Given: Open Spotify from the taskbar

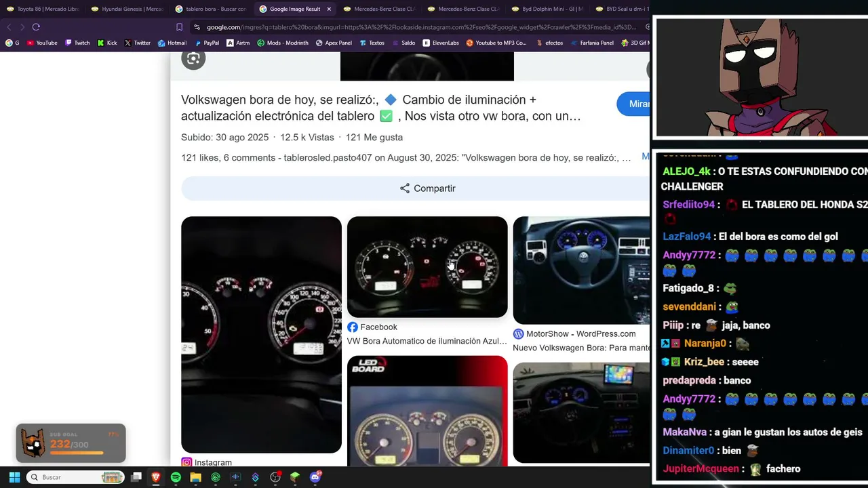Looking at the screenshot, I should (176, 477).
